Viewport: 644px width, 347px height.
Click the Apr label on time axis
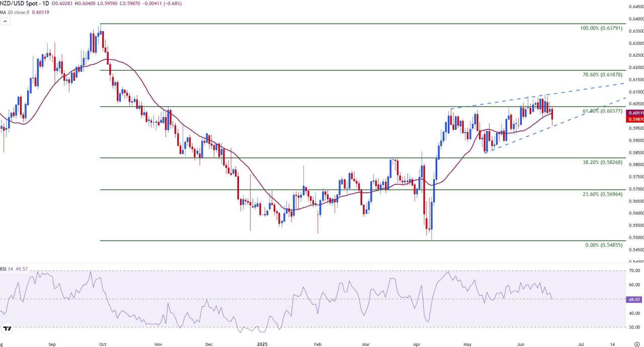(x=417, y=344)
